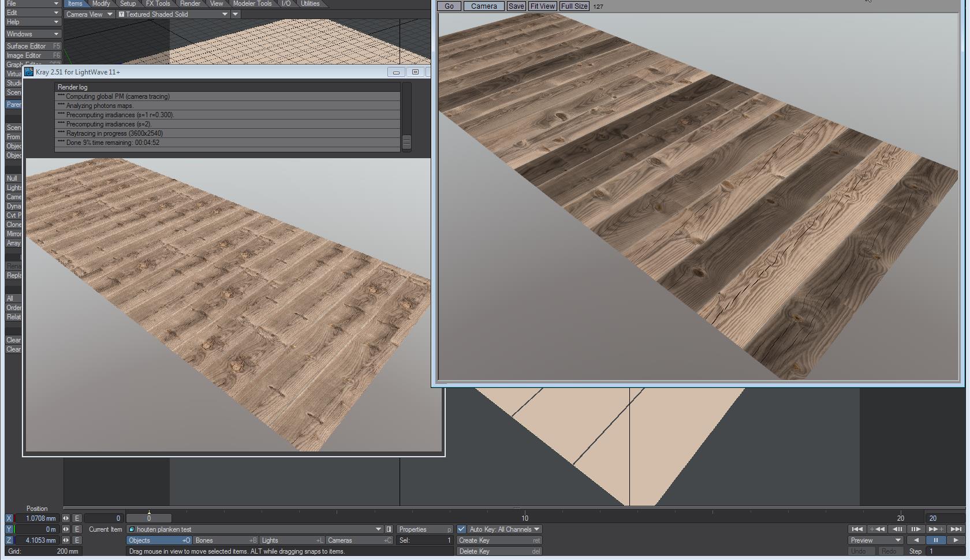Viewport: 970px width, 560px height.
Task: Step to the next frame
Action: [x=916, y=529]
